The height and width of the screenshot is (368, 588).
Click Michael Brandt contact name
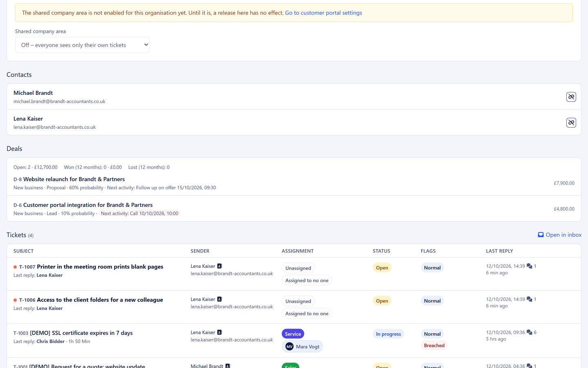33,93
